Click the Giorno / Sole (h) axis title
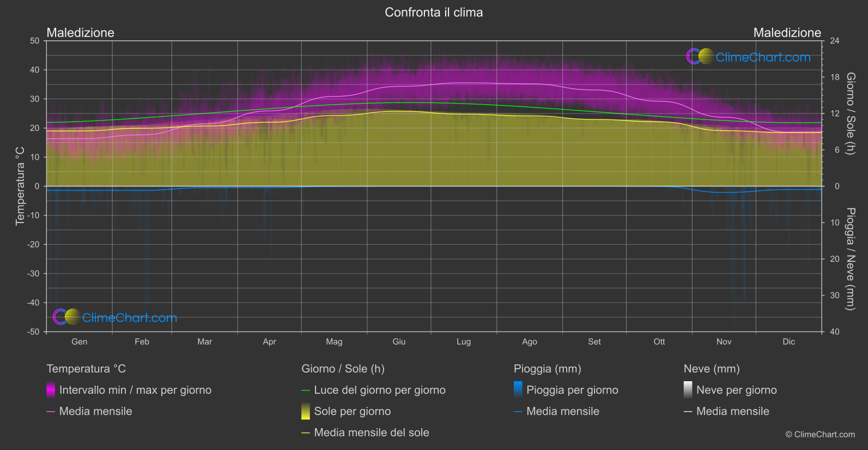The height and width of the screenshot is (450, 868). click(x=850, y=113)
